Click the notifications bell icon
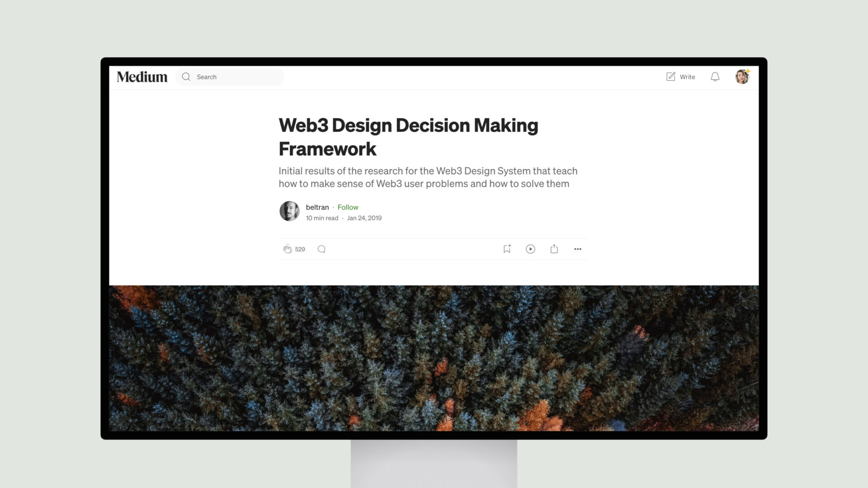This screenshot has width=868, height=488. pyautogui.click(x=715, y=76)
